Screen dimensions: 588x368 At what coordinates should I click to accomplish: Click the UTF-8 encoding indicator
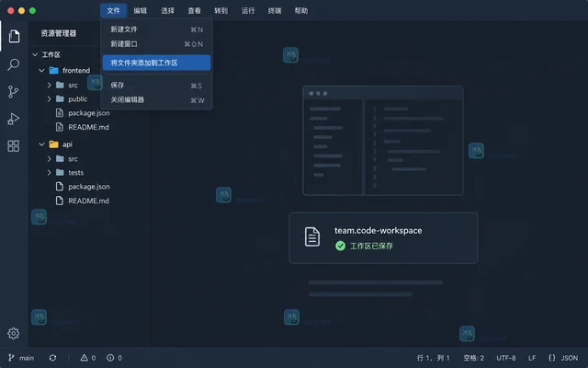pyautogui.click(x=506, y=358)
